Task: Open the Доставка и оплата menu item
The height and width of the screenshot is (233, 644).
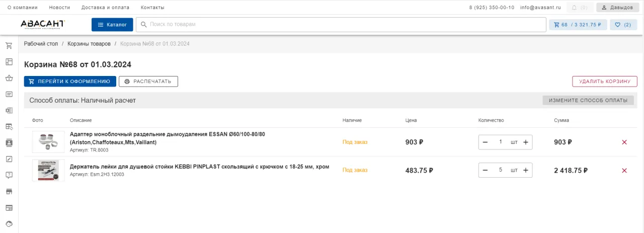Action: (x=105, y=8)
